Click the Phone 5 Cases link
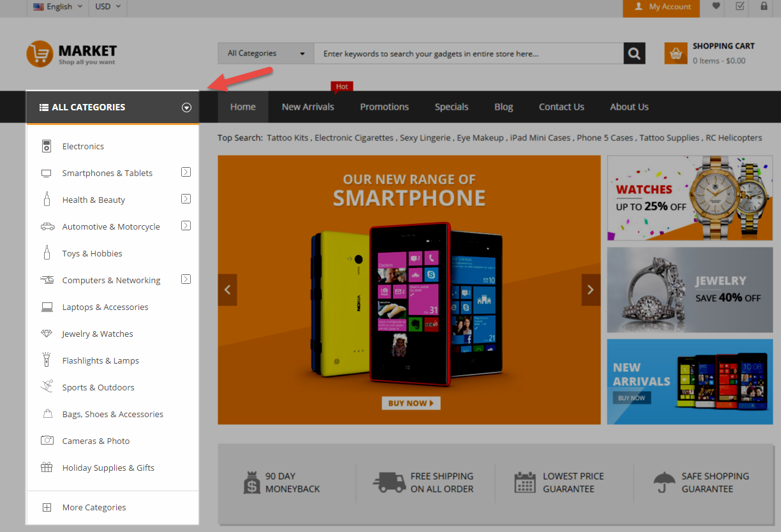The width and height of the screenshot is (781, 532). pyautogui.click(x=605, y=138)
